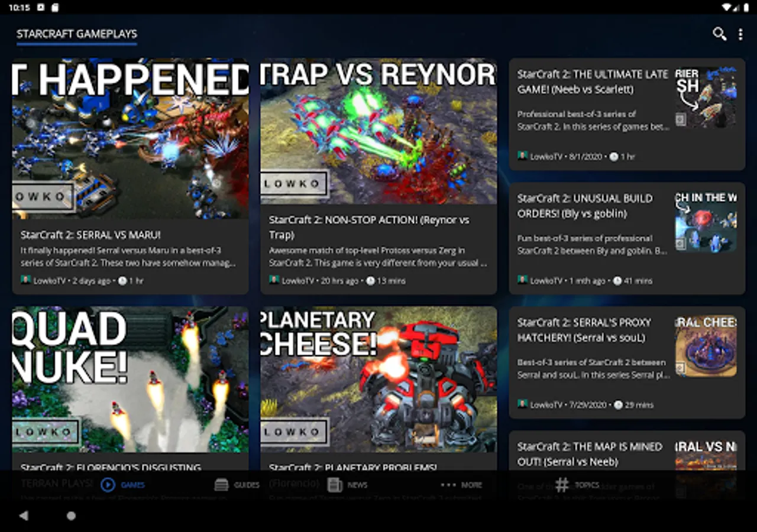Open the Topics bottom tab

tap(577, 485)
